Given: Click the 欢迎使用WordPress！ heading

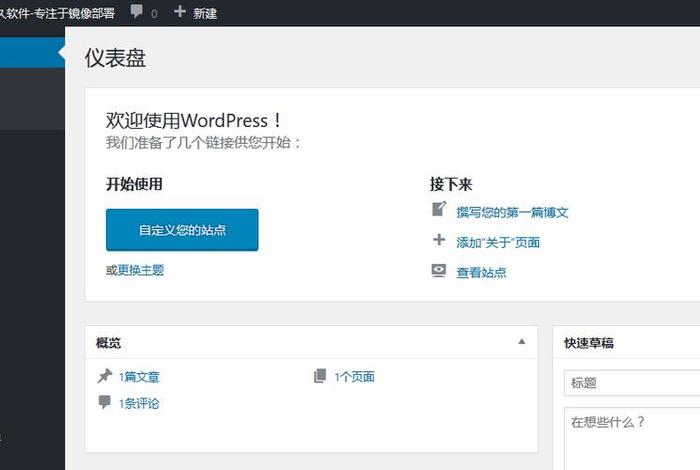Looking at the screenshot, I should pyautogui.click(x=194, y=121).
